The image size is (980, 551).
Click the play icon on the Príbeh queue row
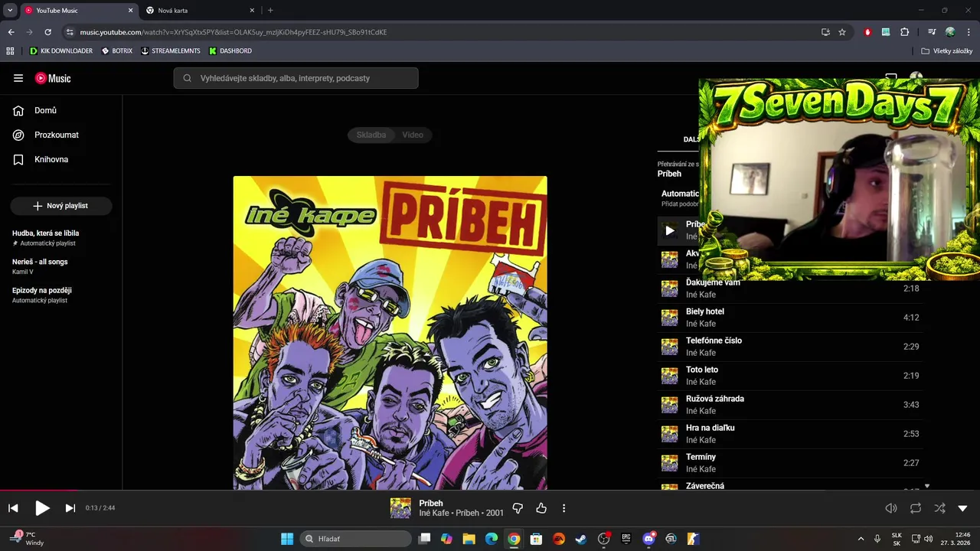click(670, 230)
